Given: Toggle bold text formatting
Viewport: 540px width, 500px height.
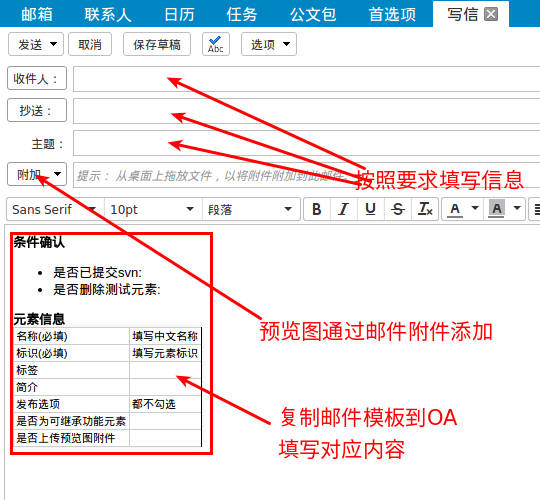Looking at the screenshot, I should (316, 209).
